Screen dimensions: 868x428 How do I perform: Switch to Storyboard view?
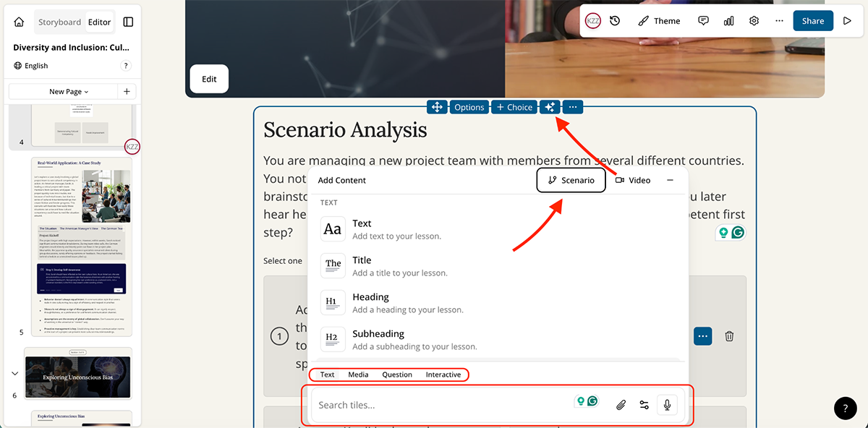(59, 22)
